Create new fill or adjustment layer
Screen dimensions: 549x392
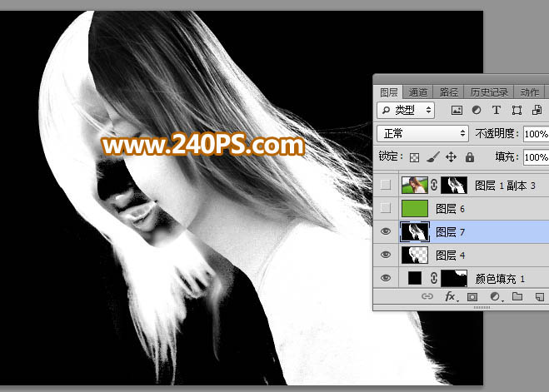tap(496, 297)
